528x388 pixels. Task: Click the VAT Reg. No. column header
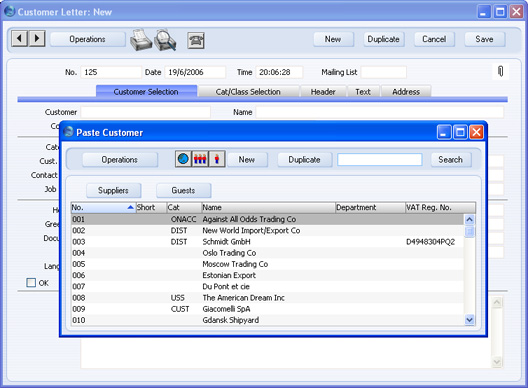click(440, 207)
